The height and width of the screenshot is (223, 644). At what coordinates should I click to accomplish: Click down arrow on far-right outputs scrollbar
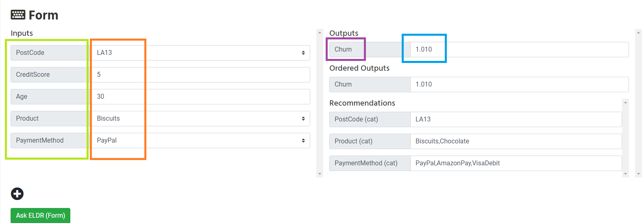pyautogui.click(x=638, y=174)
